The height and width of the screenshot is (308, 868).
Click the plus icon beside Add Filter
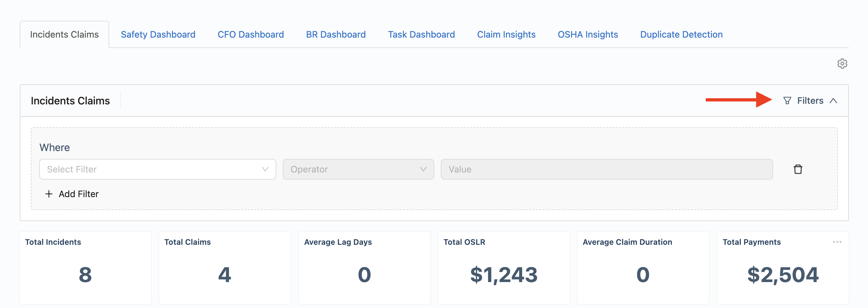coord(49,194)
